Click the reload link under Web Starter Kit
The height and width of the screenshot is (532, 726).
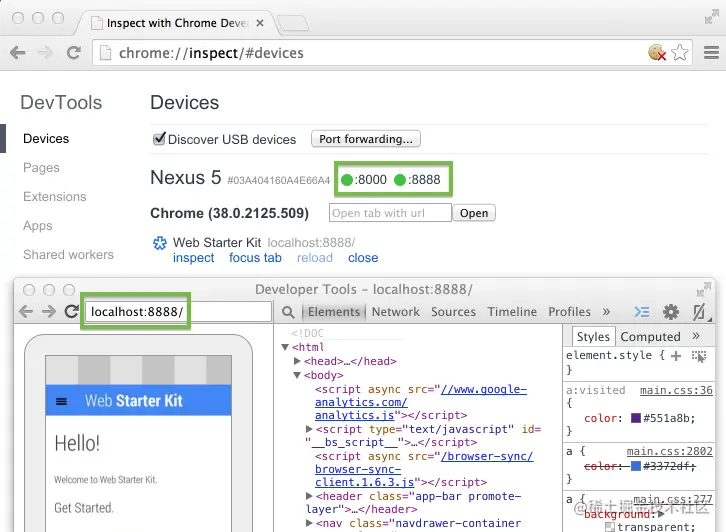tap(315, 258)
